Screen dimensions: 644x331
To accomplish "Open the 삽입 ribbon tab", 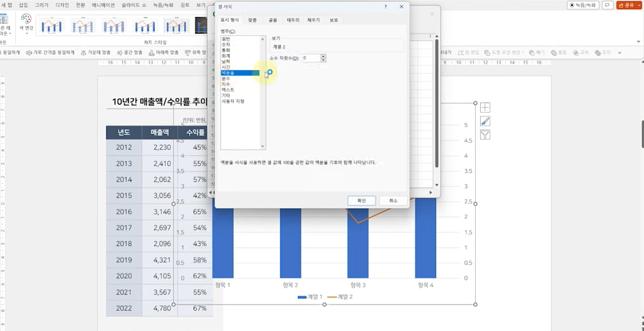I will point(23,5).
